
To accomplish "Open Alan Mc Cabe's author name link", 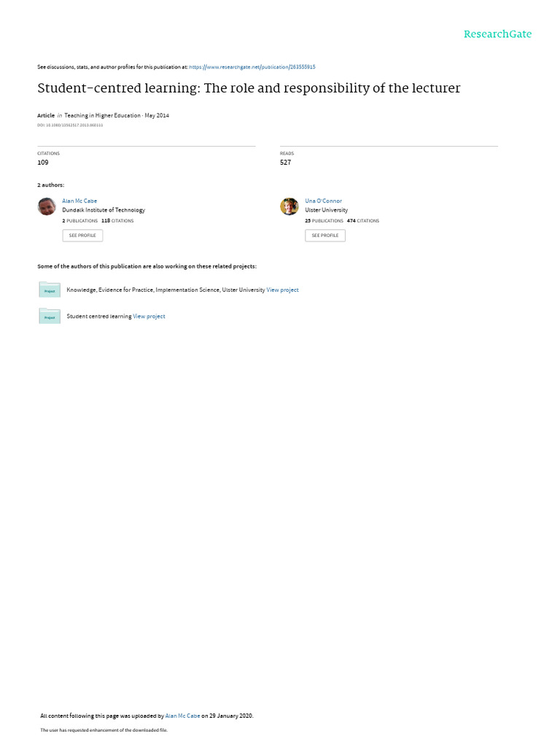I will pyautogui.click(x=79, y=201).
